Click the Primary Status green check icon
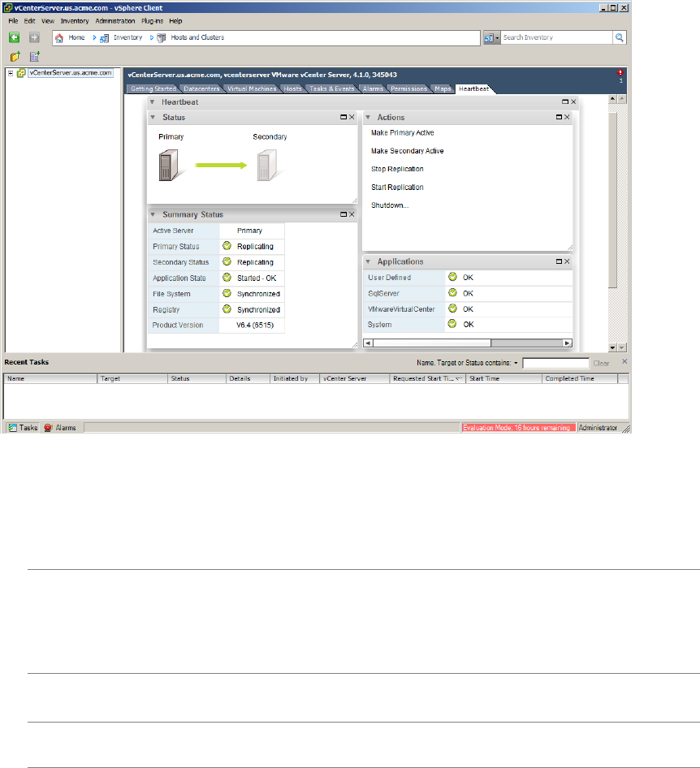700x768 pixels. (x=227, y=246)
